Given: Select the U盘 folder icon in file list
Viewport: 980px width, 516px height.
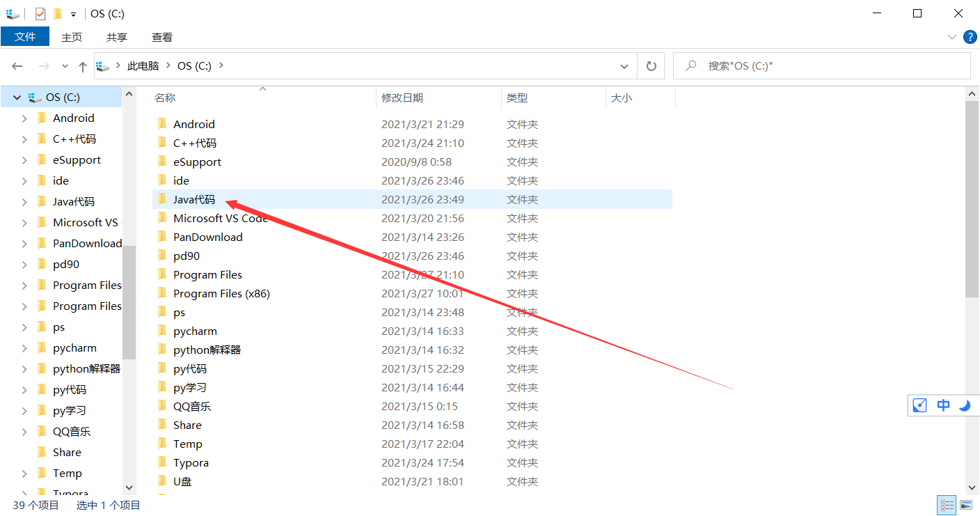Looking at the screenshot, I should coord(162,481).
